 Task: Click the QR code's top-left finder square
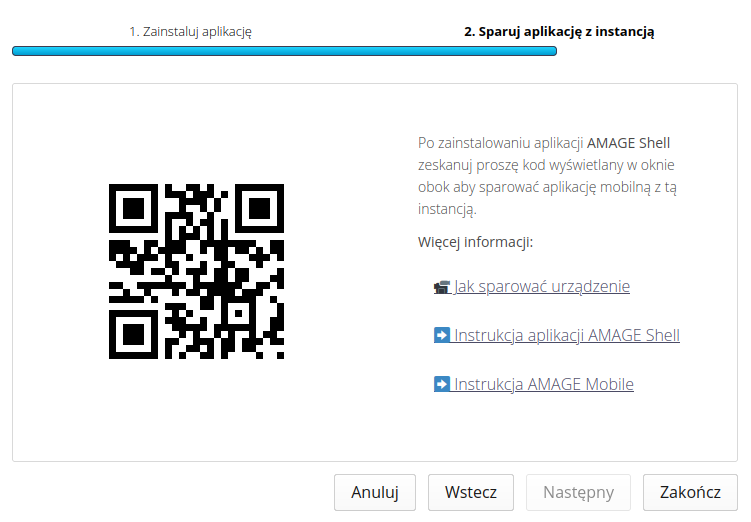(x=133, y=208)
